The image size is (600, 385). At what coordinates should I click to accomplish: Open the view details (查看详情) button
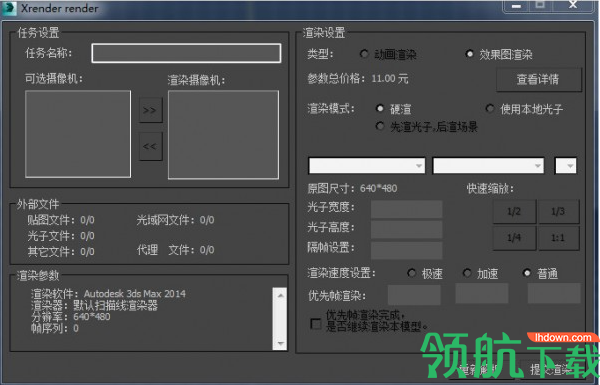539,79
